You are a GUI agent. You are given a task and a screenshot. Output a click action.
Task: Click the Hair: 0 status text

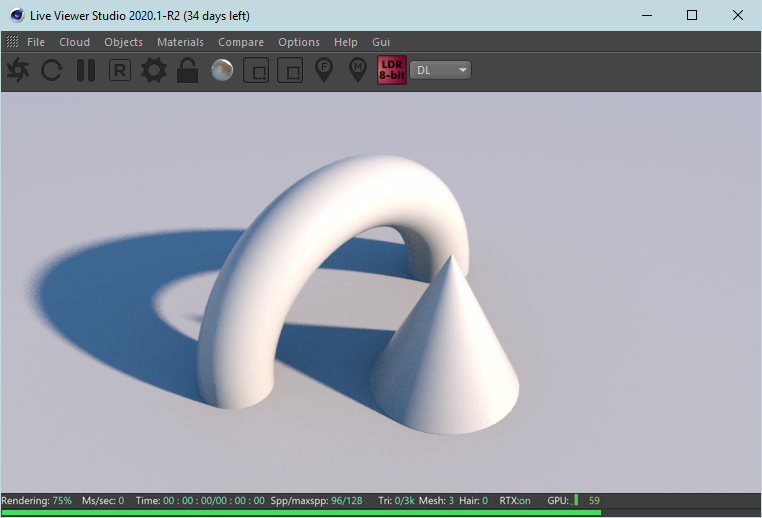click(x=473, y=501)
